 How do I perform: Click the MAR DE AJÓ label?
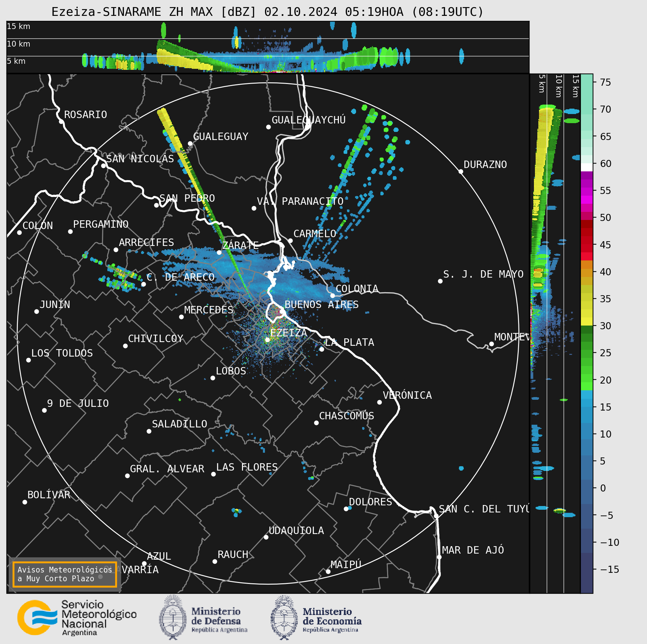point(473,550)
